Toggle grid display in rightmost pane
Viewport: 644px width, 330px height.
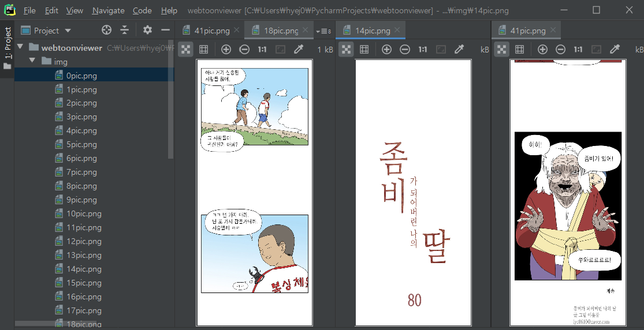[520, 50]
